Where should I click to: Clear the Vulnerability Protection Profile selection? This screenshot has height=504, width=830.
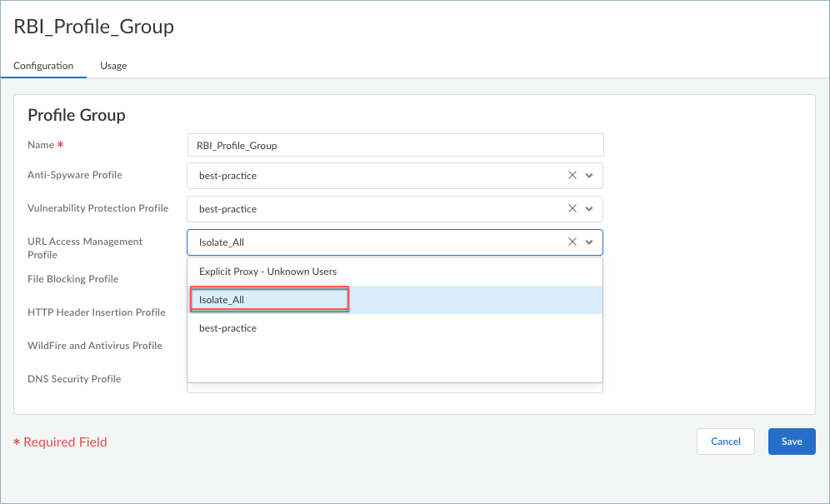[572, 209]
